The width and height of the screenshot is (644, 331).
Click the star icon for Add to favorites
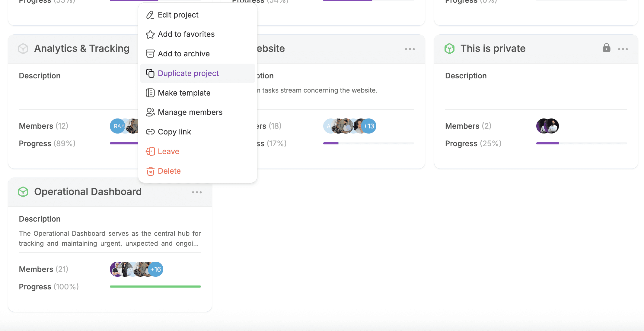(x=150, y=34)
